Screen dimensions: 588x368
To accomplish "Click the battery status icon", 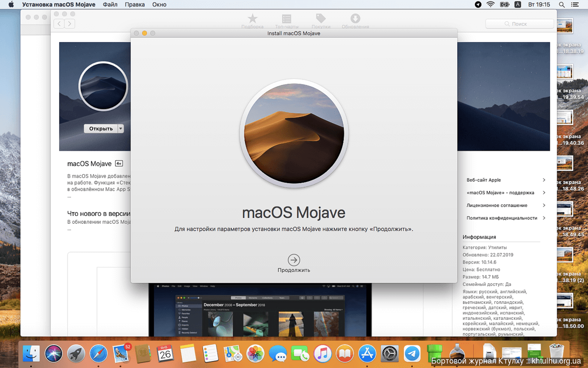I will click(x=505, y=4).
